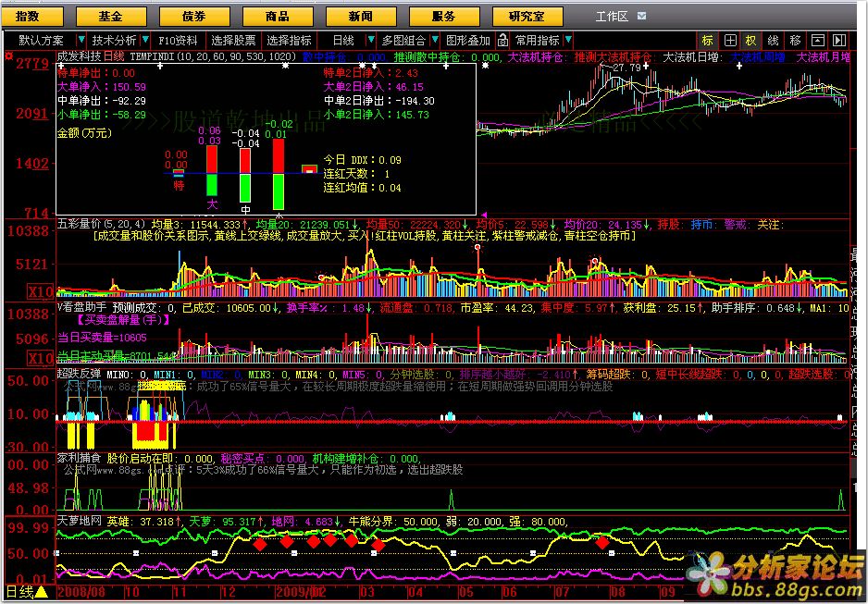868x604 pixels.
Task: Click the 技术分析 technical analysis button
Action: coord(114,41)
